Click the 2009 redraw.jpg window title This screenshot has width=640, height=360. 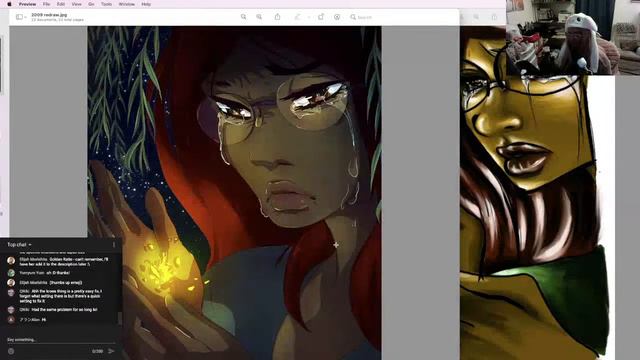coord(49,15)
